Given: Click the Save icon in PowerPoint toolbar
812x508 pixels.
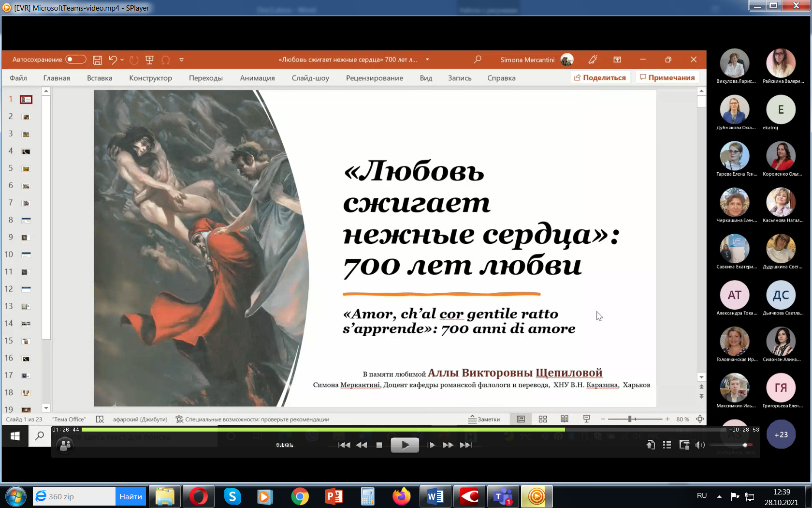Looking at the screenshot, I should coord(97,60).
